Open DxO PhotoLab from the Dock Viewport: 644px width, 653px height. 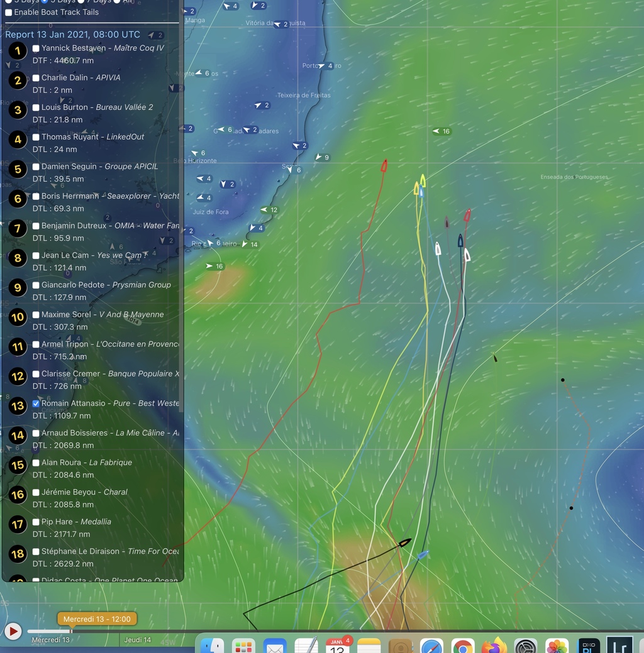(x=589, y=645)
